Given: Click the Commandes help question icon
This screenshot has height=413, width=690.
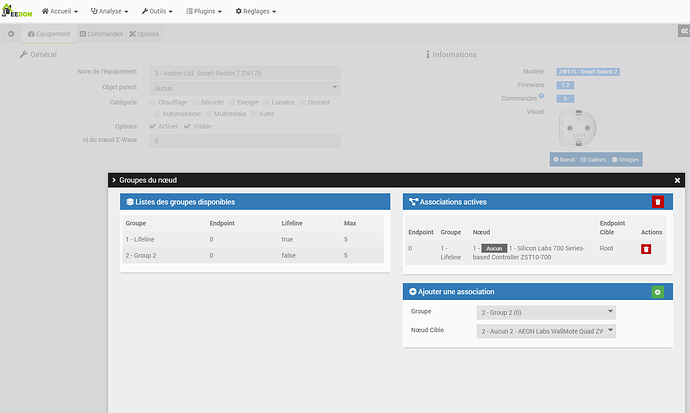Looking at the screenshot, I should pyautogui.click(x=541, y=96).
